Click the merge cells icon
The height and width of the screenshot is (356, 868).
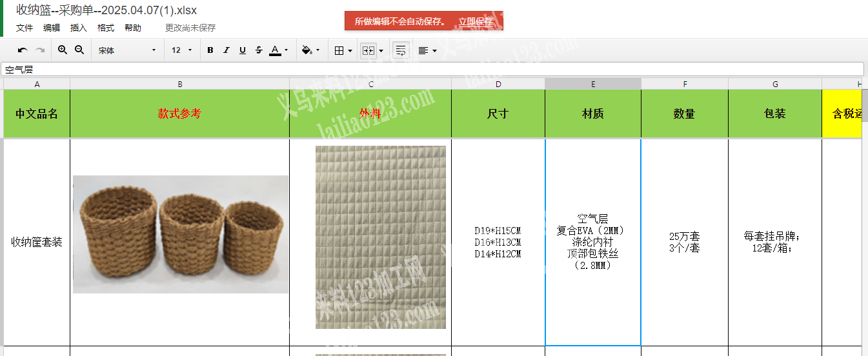(368, 50)
